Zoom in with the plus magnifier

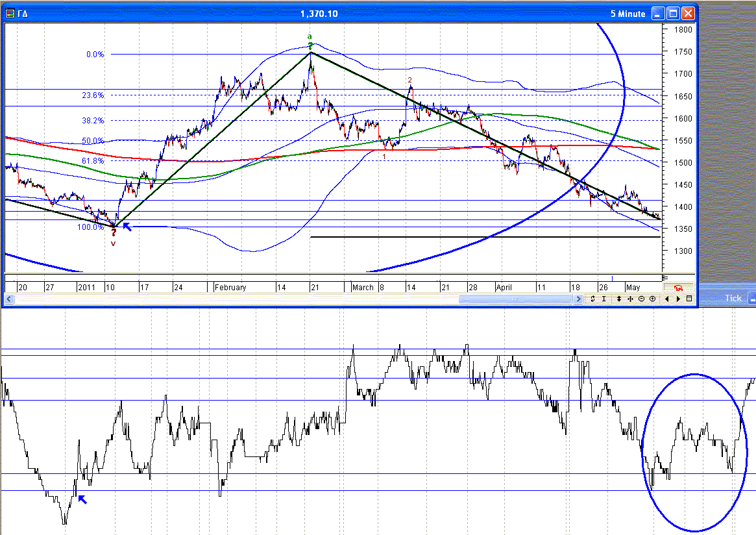(x=652, y=299)
